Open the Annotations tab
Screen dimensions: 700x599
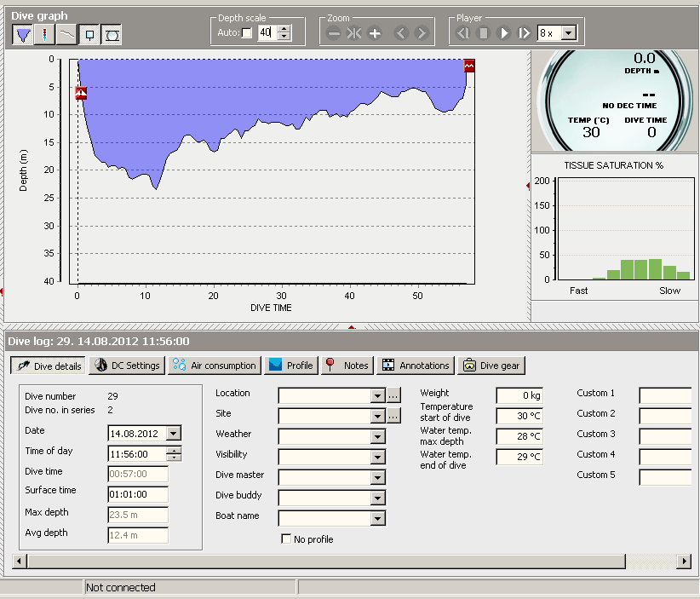(x=416, y=366)
